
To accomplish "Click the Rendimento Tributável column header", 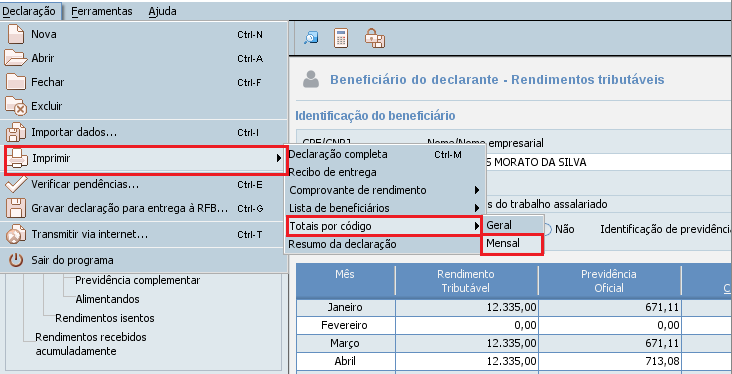I will (465, 281).
